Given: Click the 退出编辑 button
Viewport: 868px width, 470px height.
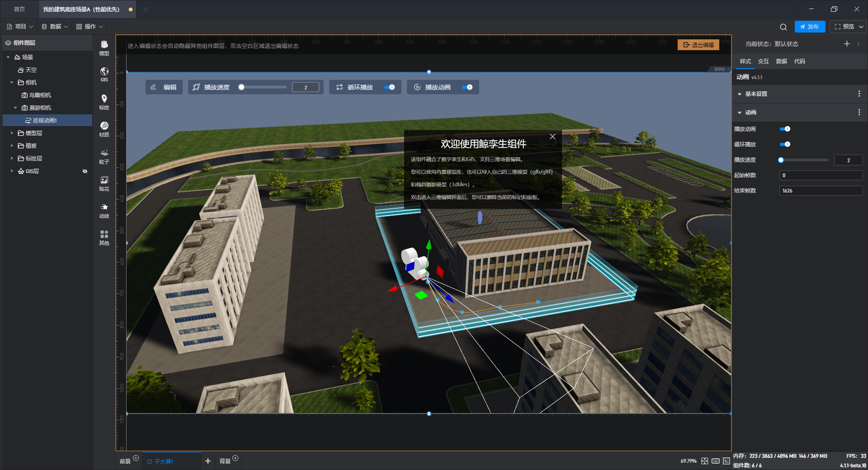Looking at the screenshot, I should (698, 45).
